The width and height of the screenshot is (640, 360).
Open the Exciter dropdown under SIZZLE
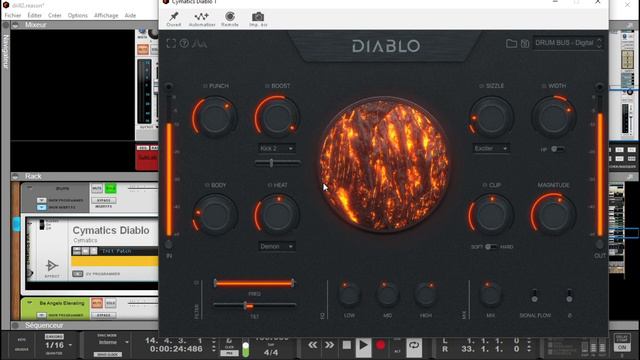(x=491, y=149)
